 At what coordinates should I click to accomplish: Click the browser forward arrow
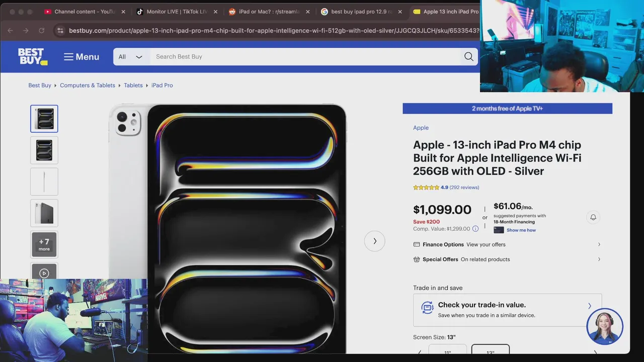[26, 31]
